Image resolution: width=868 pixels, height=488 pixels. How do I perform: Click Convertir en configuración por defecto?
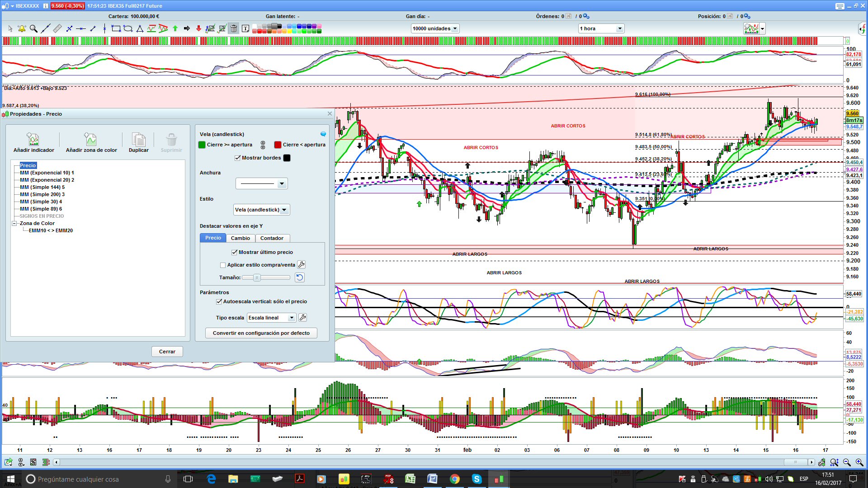click(x=261, y=333)
